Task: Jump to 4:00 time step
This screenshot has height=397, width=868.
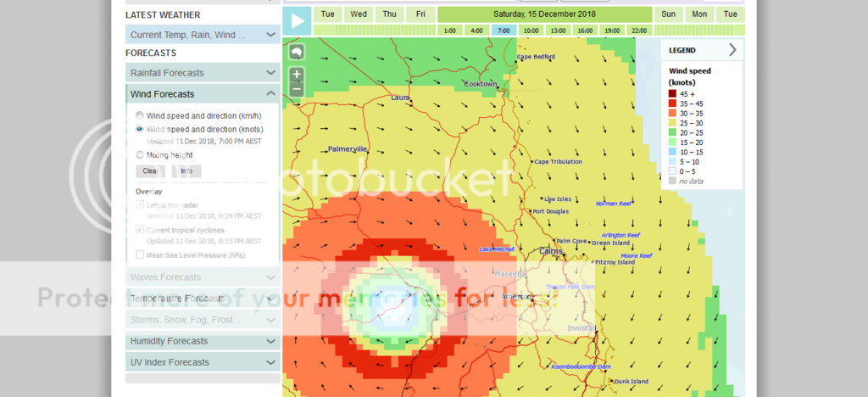Action: (476, 31)
